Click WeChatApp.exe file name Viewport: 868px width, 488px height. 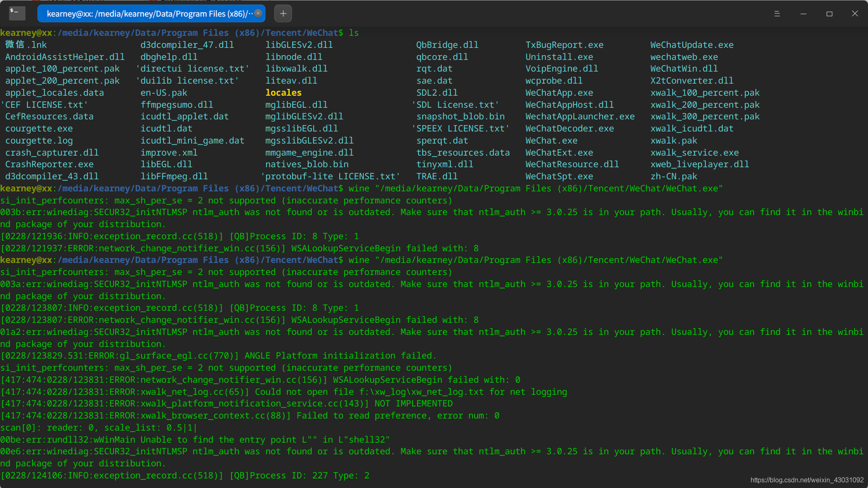point(559,93)
